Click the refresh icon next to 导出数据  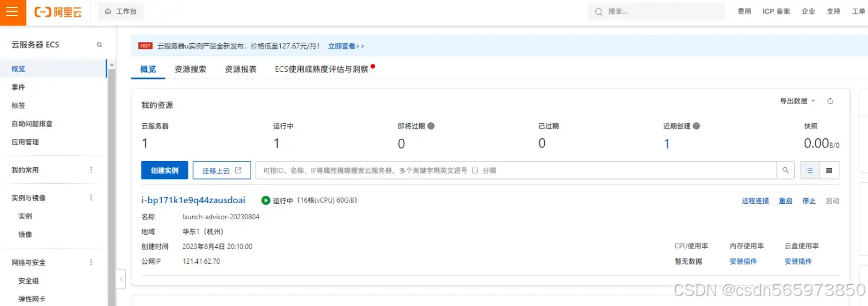(830, 101)
